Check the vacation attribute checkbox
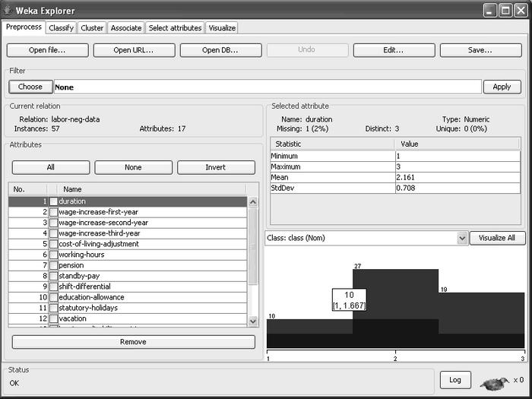This screenshot has width=532, height=399. click(53, 318)
